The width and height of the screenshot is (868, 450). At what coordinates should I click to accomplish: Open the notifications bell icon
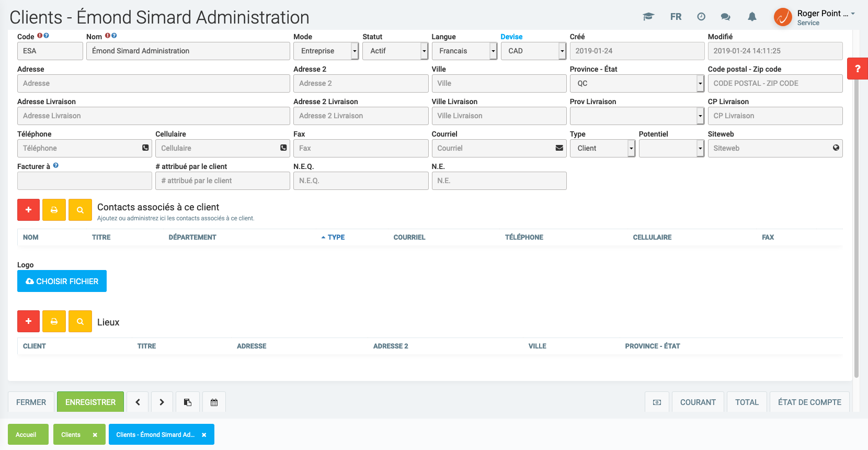[752, 17]
